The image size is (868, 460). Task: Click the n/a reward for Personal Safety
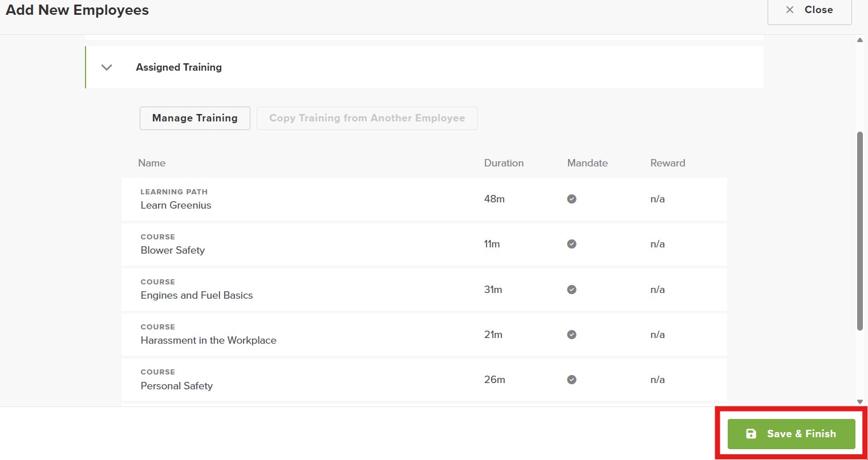click(658, 380)
